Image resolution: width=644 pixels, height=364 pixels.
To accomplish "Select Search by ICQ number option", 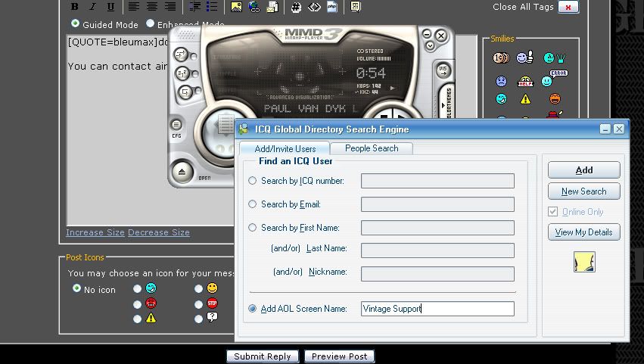I will tap(252, 181).
